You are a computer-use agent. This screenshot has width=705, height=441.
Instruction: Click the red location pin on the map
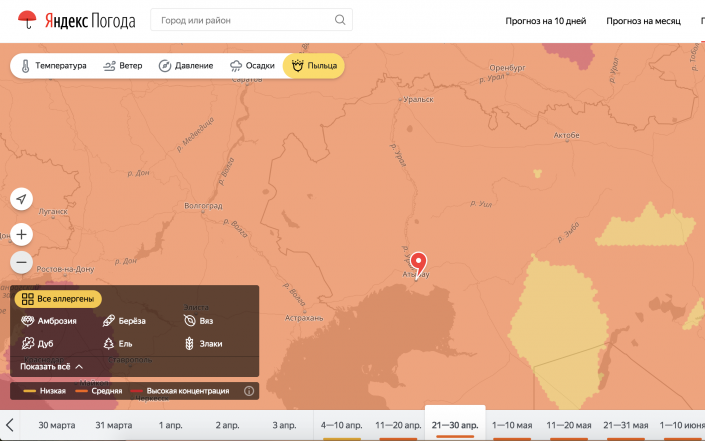(x=419, y=262)
